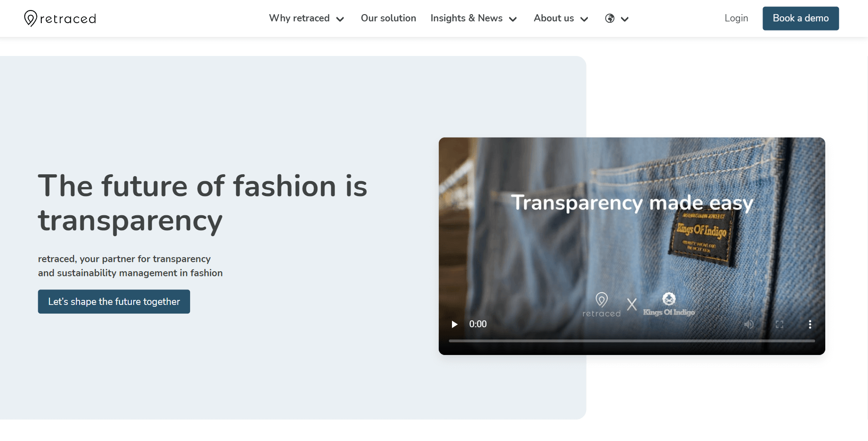Expand the Why retraced chevron

coord(340,19)
